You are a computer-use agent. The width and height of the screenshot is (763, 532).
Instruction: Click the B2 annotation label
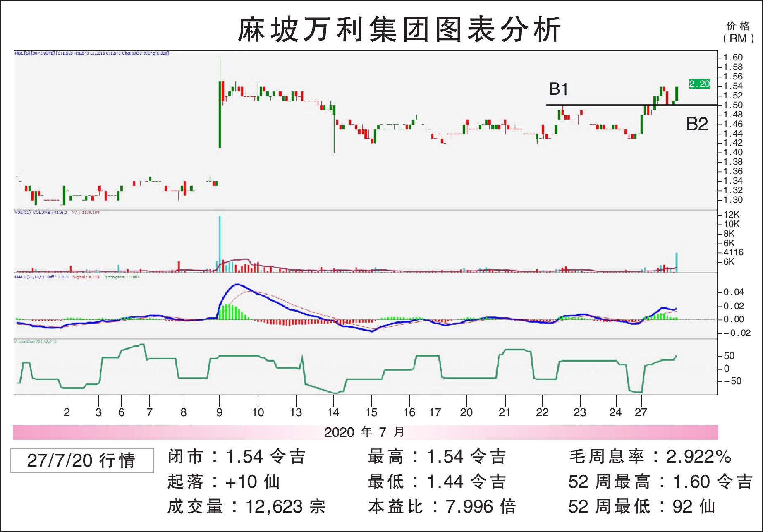coord(697,124)
